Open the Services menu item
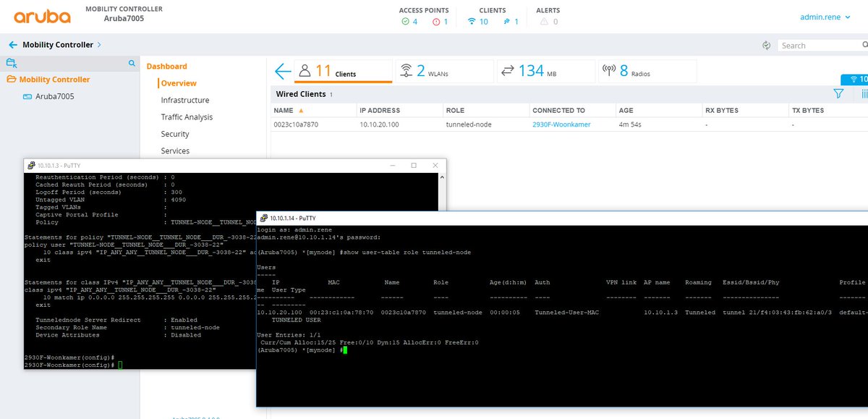Image resolution: width=868 pixels, height=419 pixels. click(x=175, y=151)
